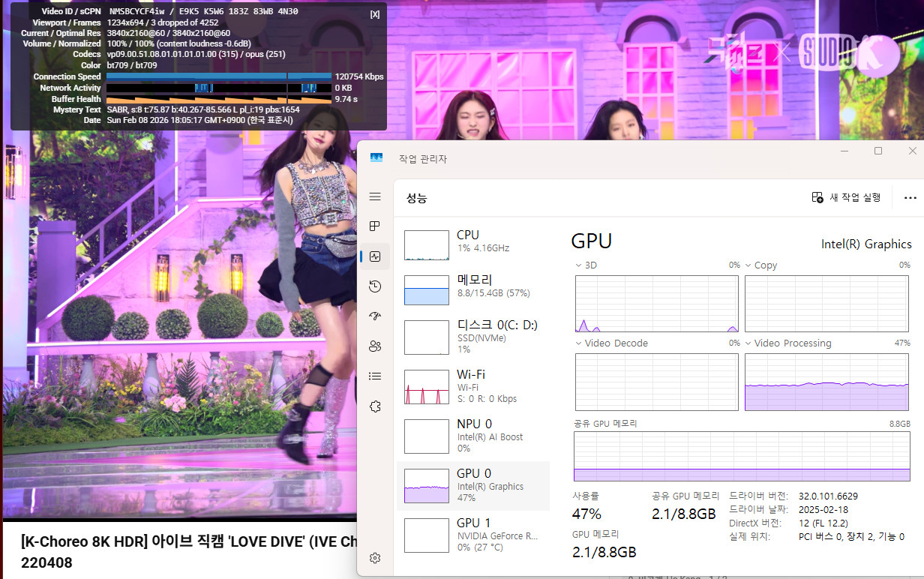
Task: Go to the Startup apps page icon
Action: [375, 316]
